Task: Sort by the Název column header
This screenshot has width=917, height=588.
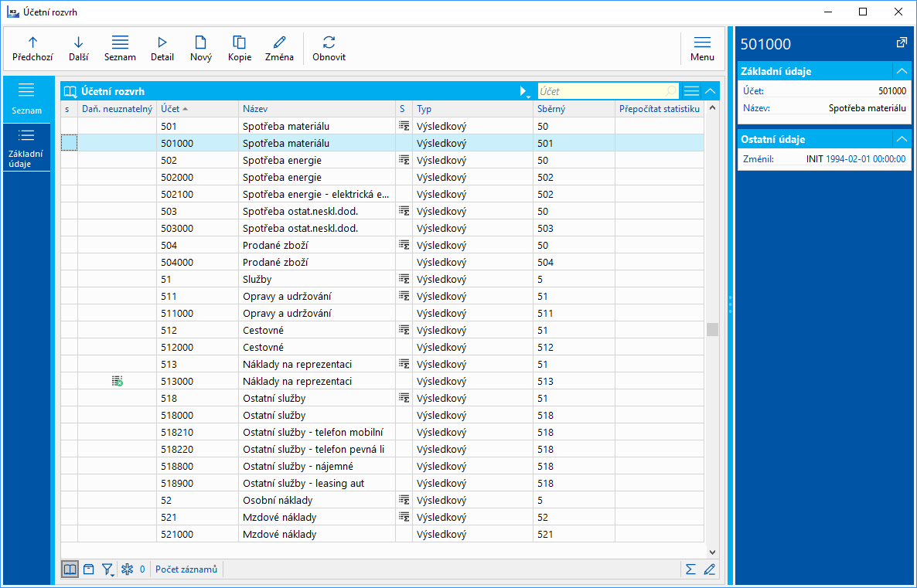Action: (x=316, y=109)
